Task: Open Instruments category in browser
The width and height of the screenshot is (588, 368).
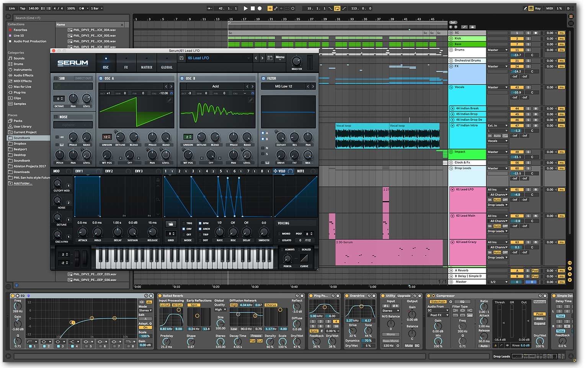Action: (x=23, y=70)
